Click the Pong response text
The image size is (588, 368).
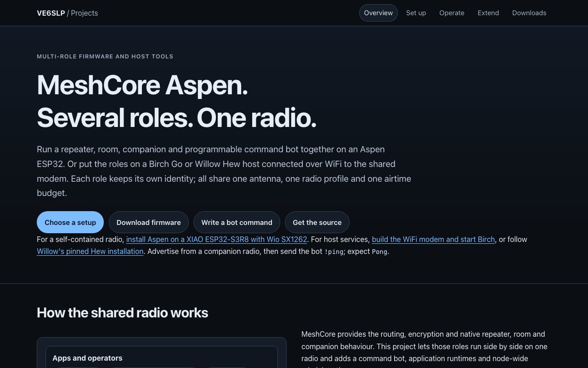[379, 252]
